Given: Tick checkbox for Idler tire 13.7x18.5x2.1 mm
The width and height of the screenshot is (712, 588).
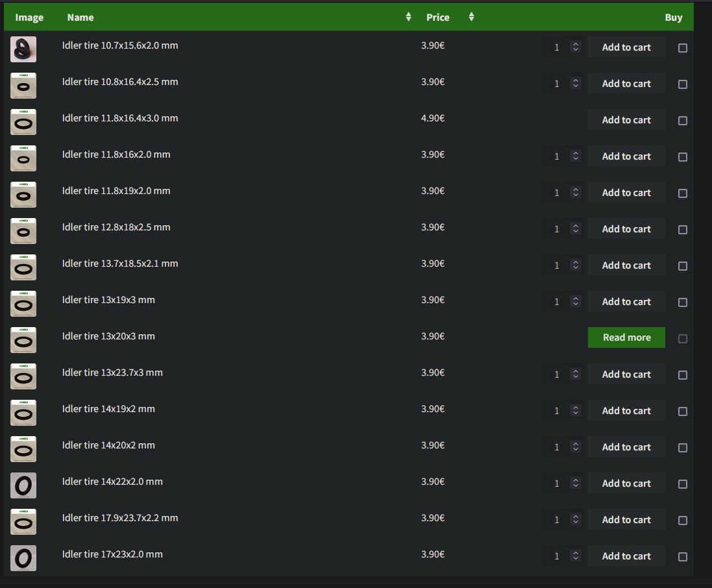Looking at the screenshot, I should (x=683, y=265).
